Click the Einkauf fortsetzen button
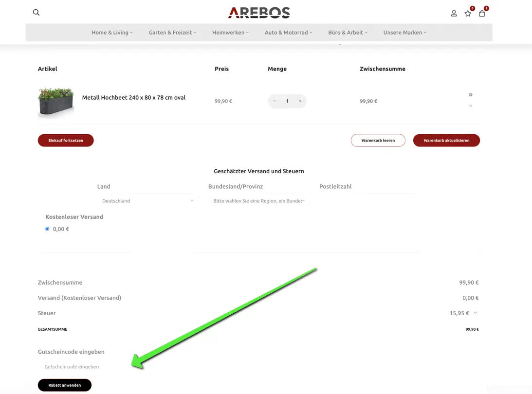Screen dimensions: 532x394 click(66, 140)
